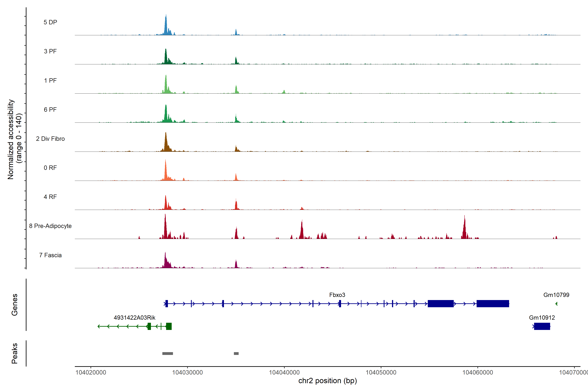Click the green 4931422A03Rik terminal exon box

click(x=169, y=326)
